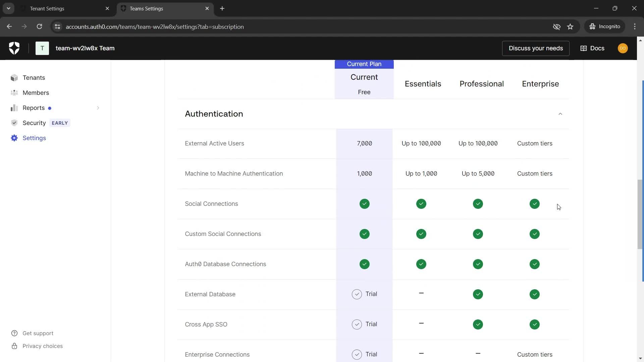The width and height of the screenshot is (644, 362).
Task: Click the Enterprise plan header
Action: (x=540, y=84)
